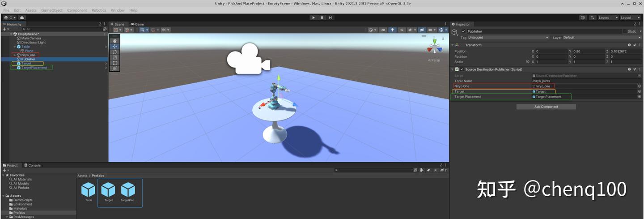Toggle the Persp projection label
Image resolution: width=644 pixels, height=219 pixels.
[434, 60]
